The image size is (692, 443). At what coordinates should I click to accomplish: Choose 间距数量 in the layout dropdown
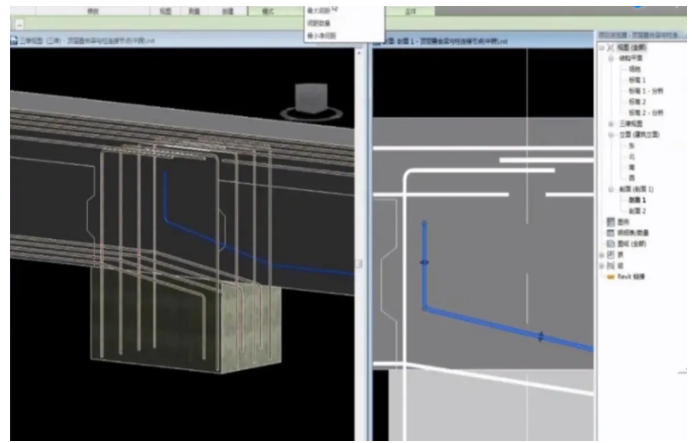319,22
